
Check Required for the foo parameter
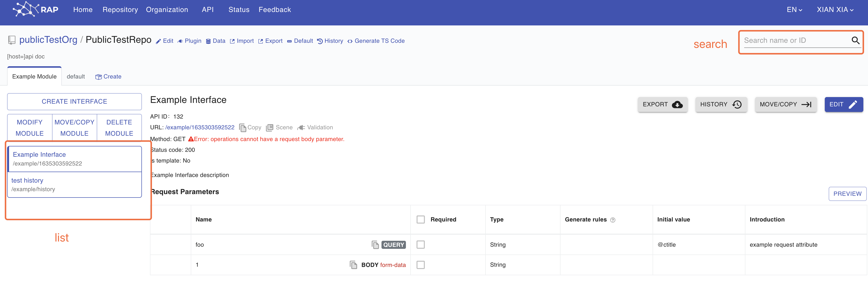[421, 244]
